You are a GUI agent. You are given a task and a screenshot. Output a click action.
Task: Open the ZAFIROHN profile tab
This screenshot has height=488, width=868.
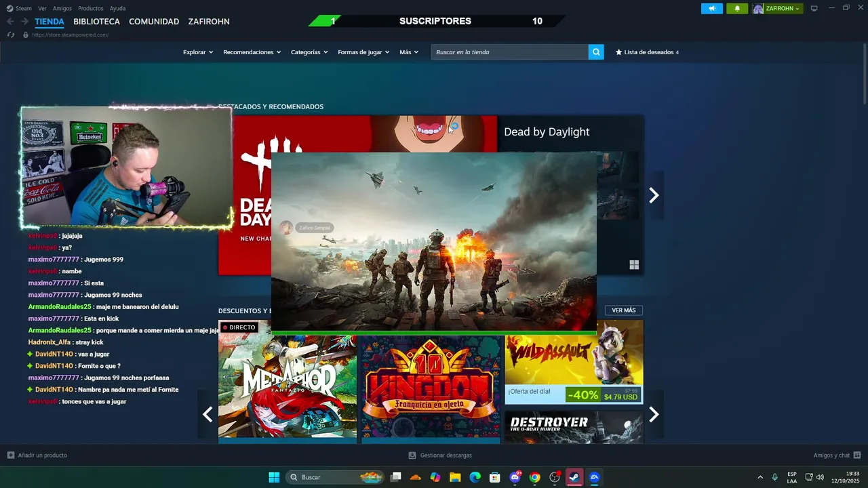(209, 22)
